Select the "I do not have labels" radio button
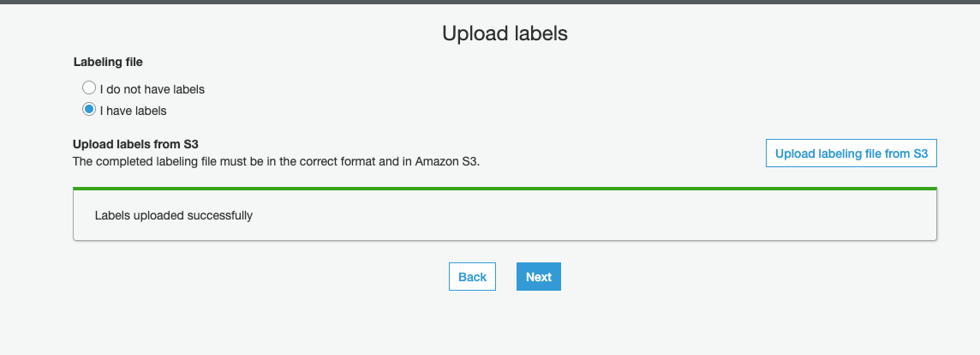This screenshot has width=980, height=355. click(88, 88)
